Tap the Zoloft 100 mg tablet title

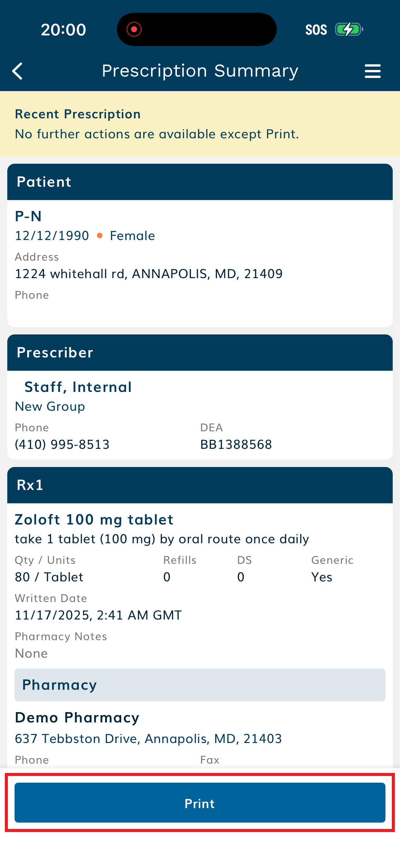(x=94, y=520)
